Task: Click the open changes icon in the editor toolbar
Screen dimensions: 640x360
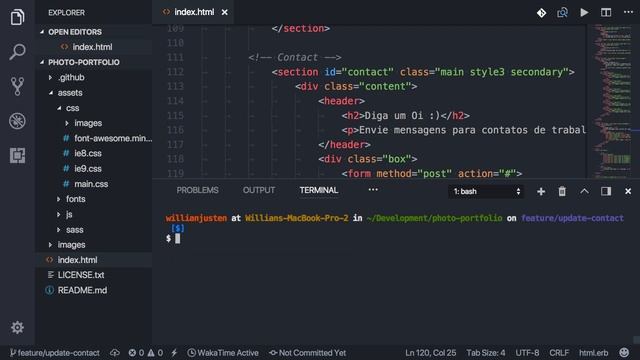Action: 562,13
